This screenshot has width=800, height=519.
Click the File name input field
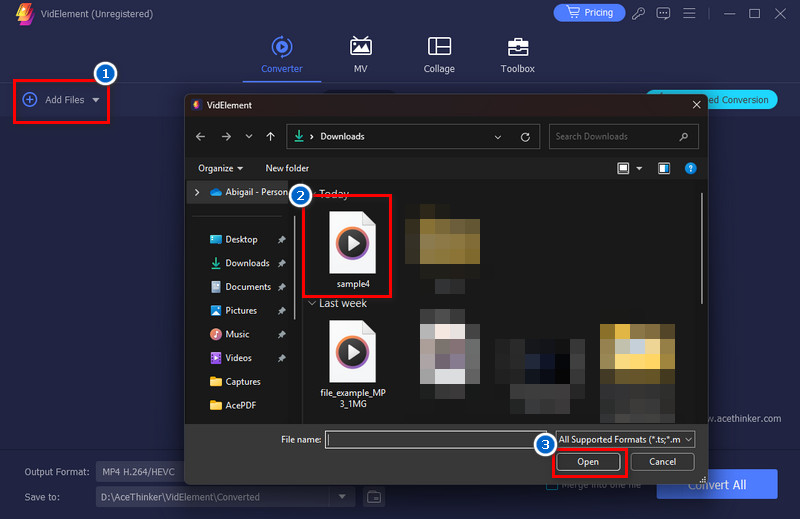[x=436, y=440]
